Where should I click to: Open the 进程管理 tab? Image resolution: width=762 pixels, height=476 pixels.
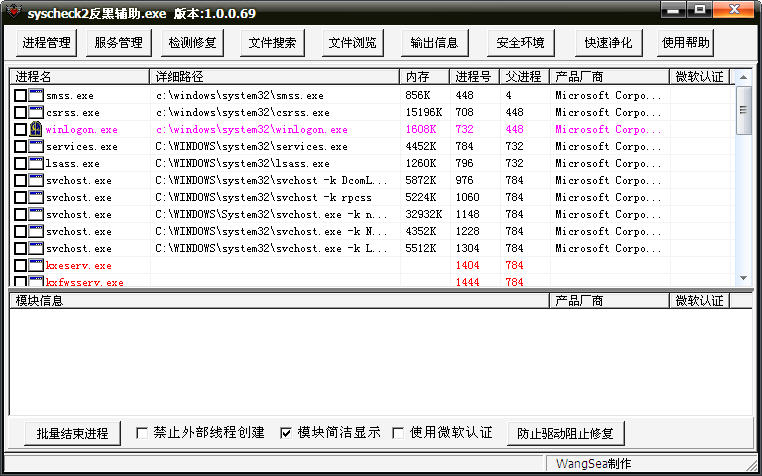coord(46,43)
